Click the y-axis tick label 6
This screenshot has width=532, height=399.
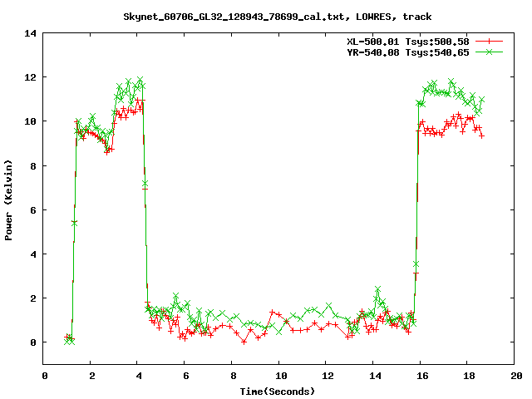tap(33, 210)
